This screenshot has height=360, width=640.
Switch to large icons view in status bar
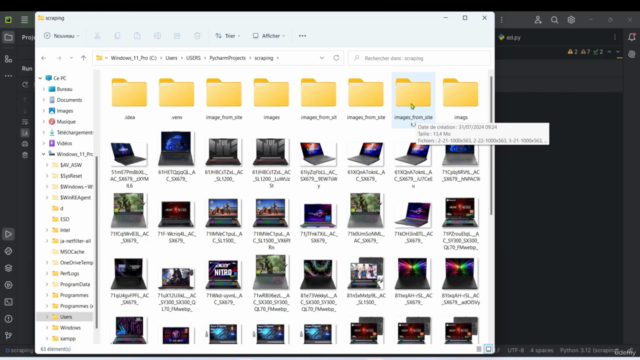click(x=488, y=349)
